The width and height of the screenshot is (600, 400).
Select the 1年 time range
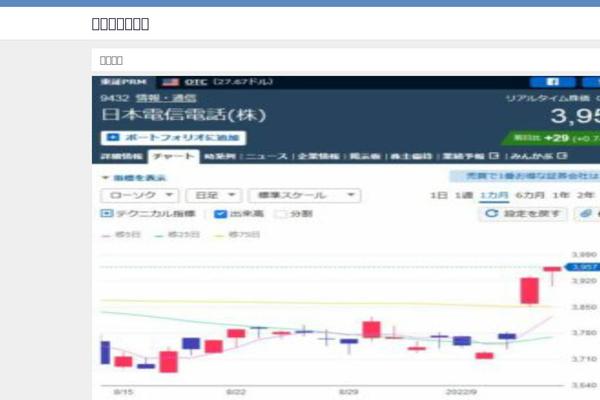[x=561, y=195]
